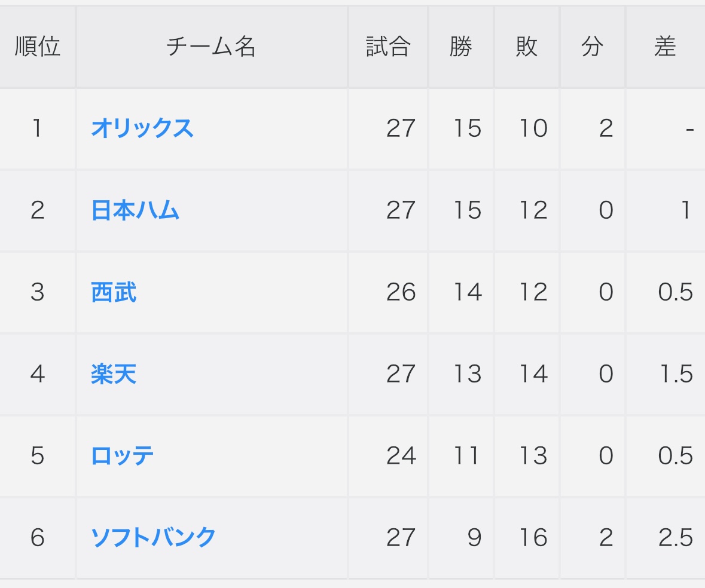Image resolution: width=705 pixels, height=588 pixels.
Task: Select オリックス games played value 27
Action: tap(401, 128)
